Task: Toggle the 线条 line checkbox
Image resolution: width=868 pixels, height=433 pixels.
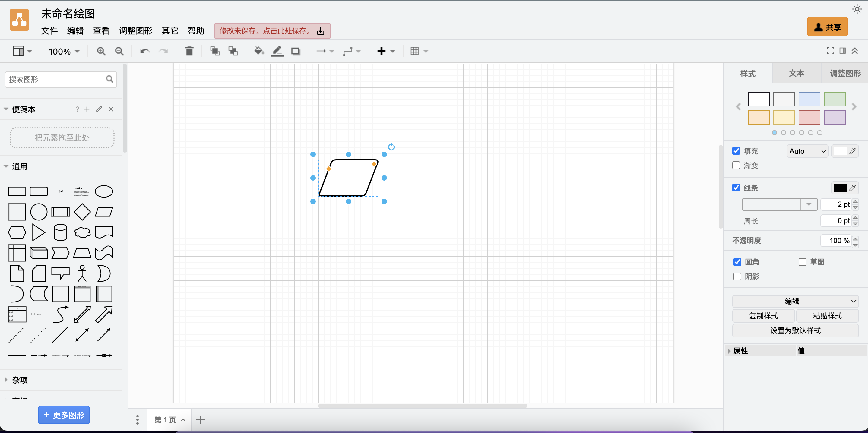Action: (x=736, y=188)
